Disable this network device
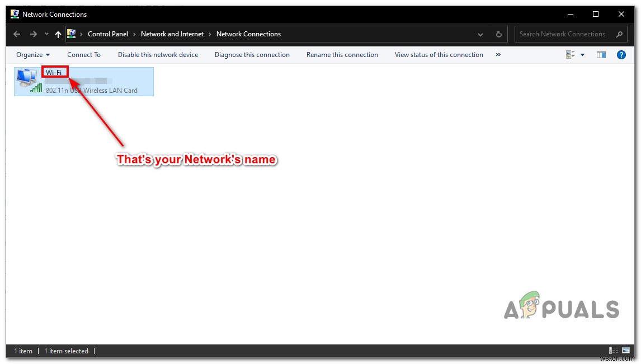Image resolution: width=641 pixels, height=364 pixels. pyautogui.click(x=158, y=54)
